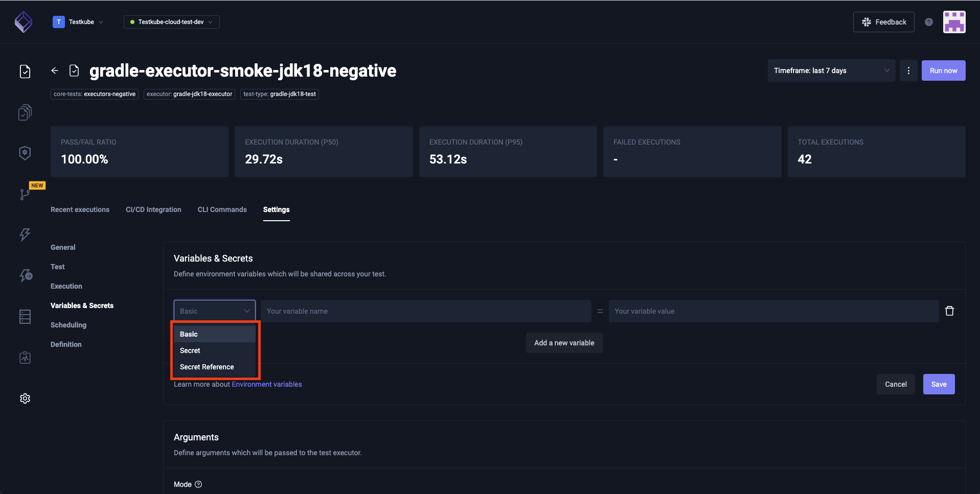Open the Test Suites sidebar icon

pyautogui.click(x=25, y=112)
